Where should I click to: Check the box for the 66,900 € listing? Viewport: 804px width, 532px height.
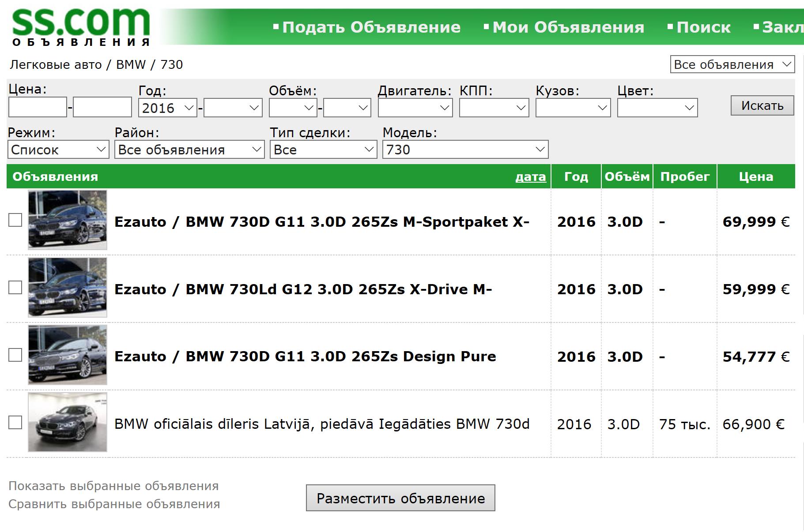coord(15,423)
